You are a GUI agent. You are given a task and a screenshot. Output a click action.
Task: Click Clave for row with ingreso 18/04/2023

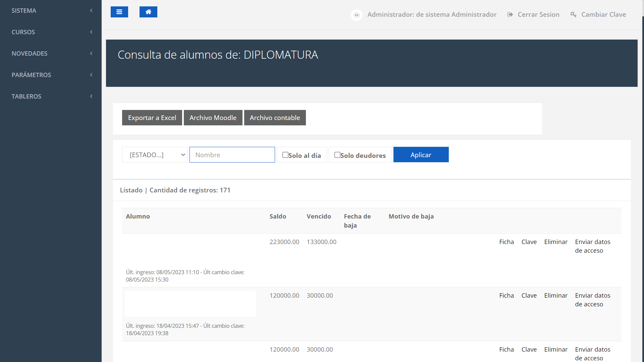(x=529, y=296)
